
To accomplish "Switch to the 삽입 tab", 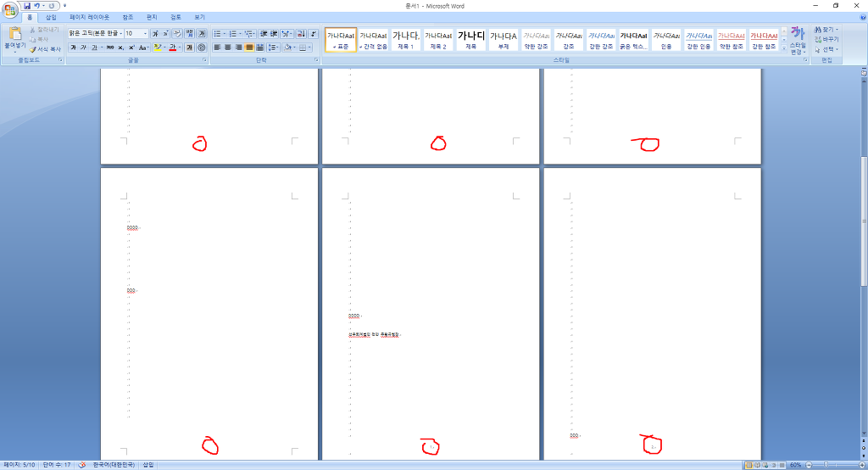I will click(x=51, y=17).
